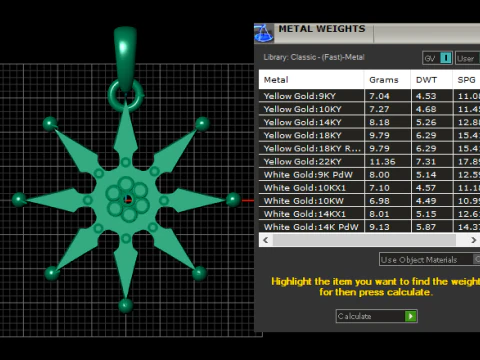Click the METAL WEIGHTS panel title
Screen dimensions: 480x360
[x=322, y=29]
